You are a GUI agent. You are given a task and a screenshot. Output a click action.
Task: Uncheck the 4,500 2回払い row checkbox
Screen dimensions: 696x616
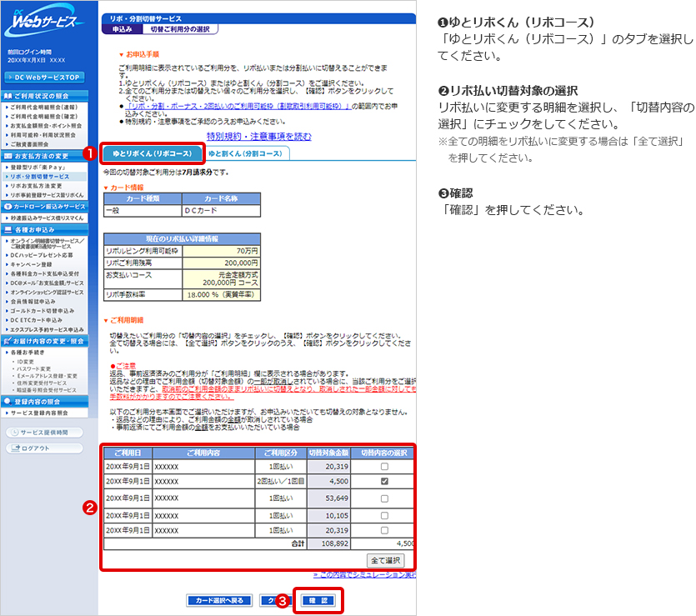383,482
